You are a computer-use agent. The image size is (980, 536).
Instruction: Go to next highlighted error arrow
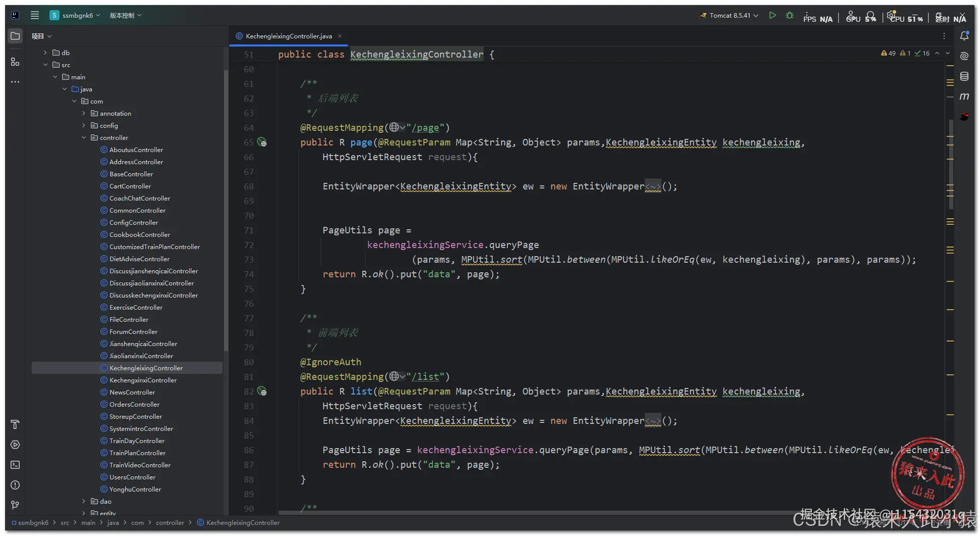click(948, 53)
